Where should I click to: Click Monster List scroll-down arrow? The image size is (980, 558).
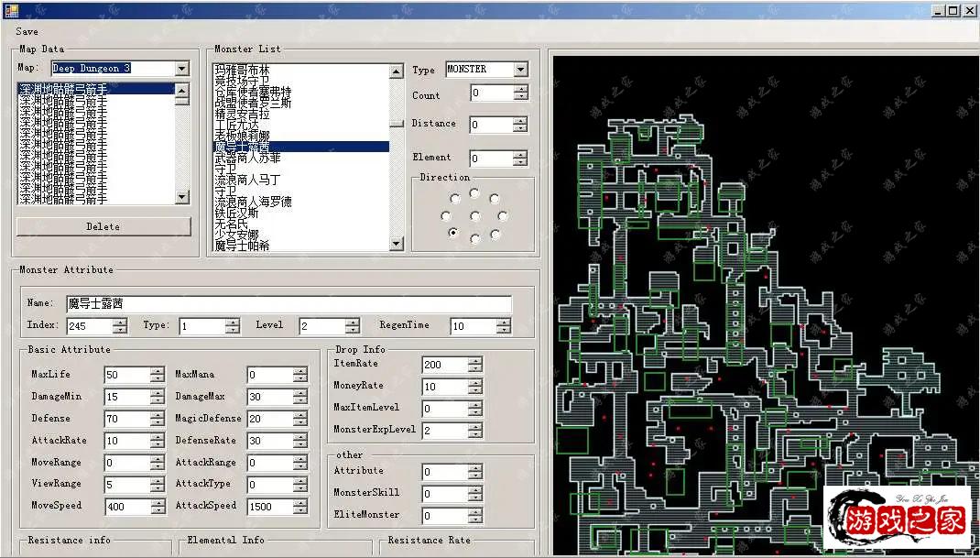click(x=396, y=244)
